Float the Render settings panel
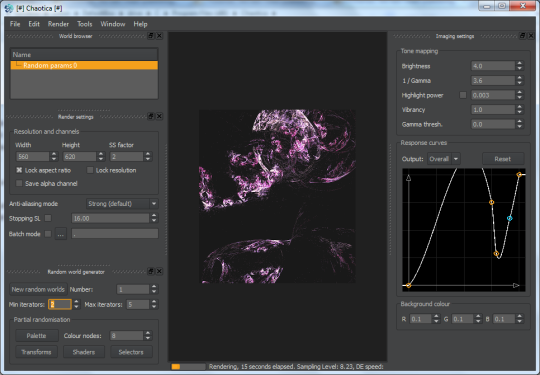 coord(151,116)
